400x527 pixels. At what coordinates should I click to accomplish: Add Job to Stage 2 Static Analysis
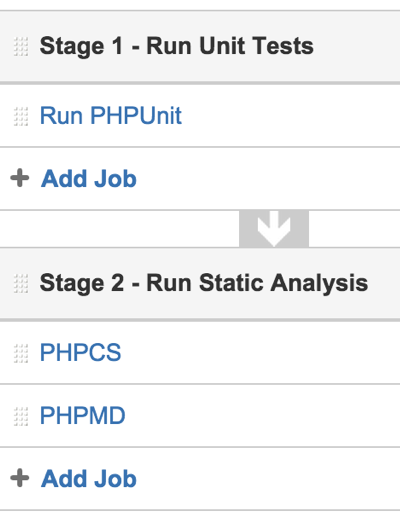[89, 479]
